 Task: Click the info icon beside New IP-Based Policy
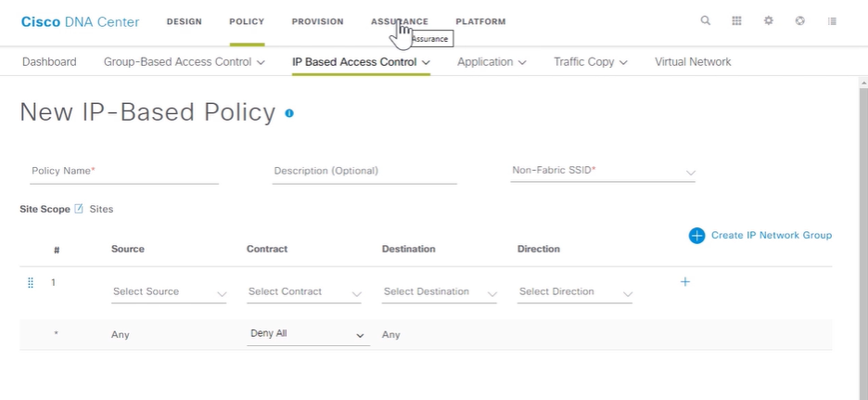[289, 113]
